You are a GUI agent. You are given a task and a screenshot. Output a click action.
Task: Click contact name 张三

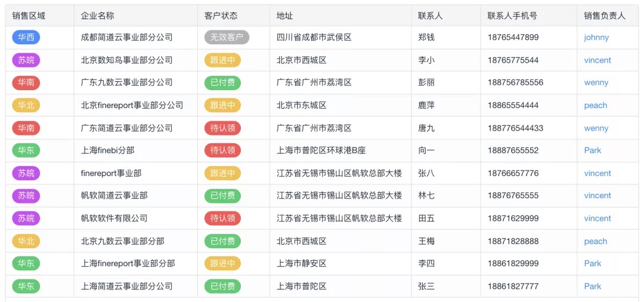(426, 286)
